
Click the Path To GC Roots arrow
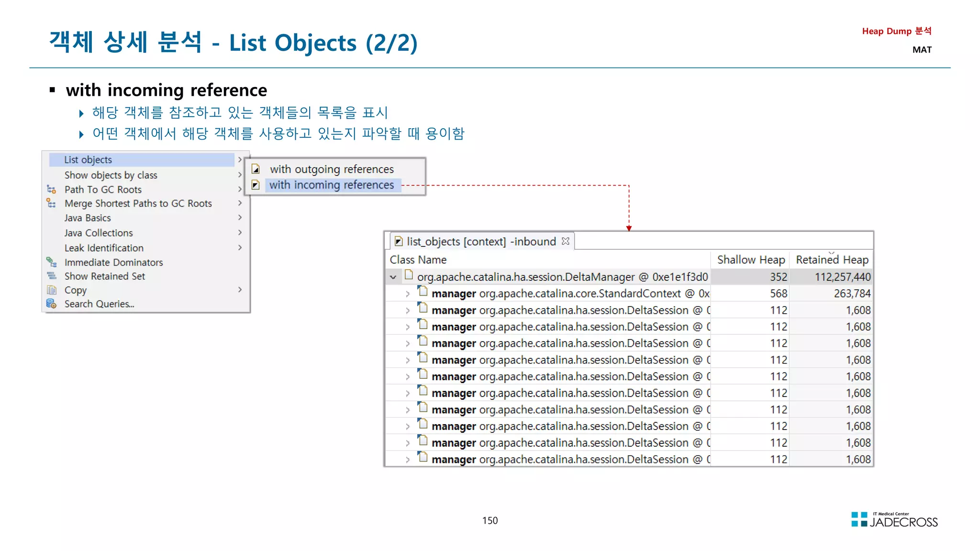coord(240,189)
